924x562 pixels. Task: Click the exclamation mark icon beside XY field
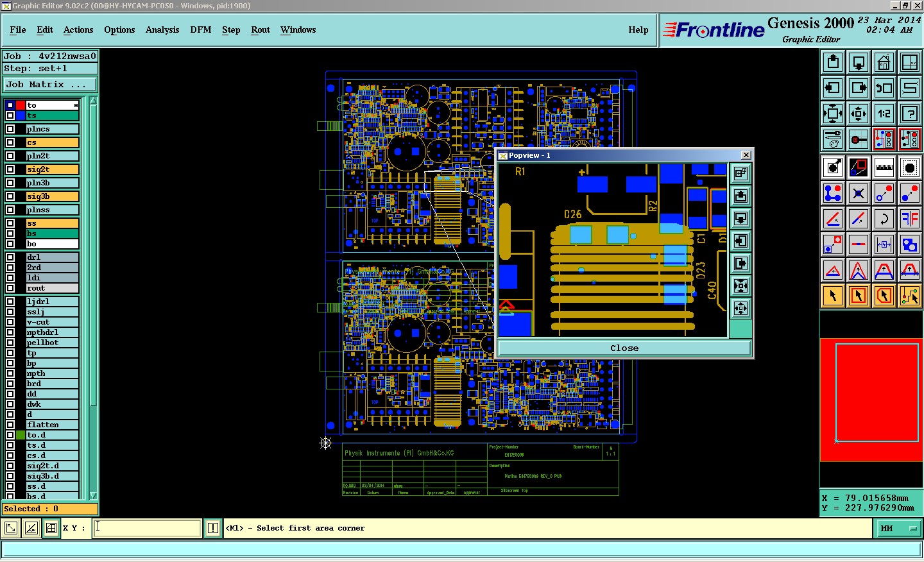point(213,528)
